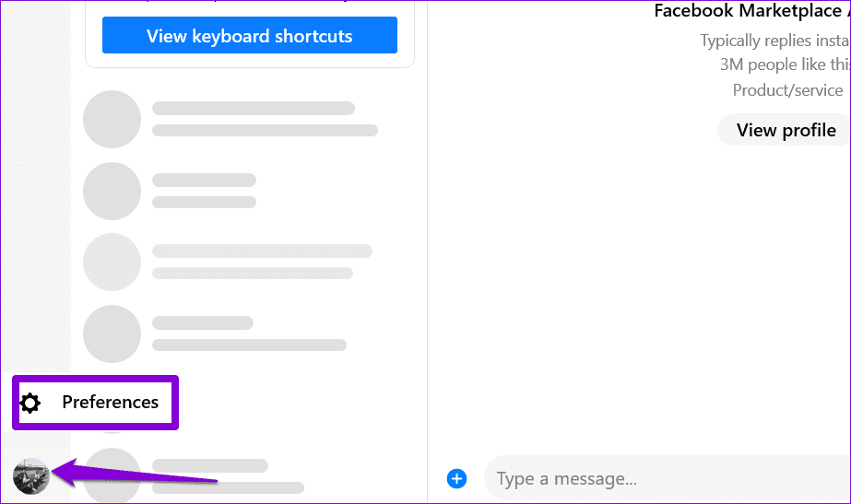Click the Product/service category label
This screenshot has height=504, width=851.
(787, 90)
